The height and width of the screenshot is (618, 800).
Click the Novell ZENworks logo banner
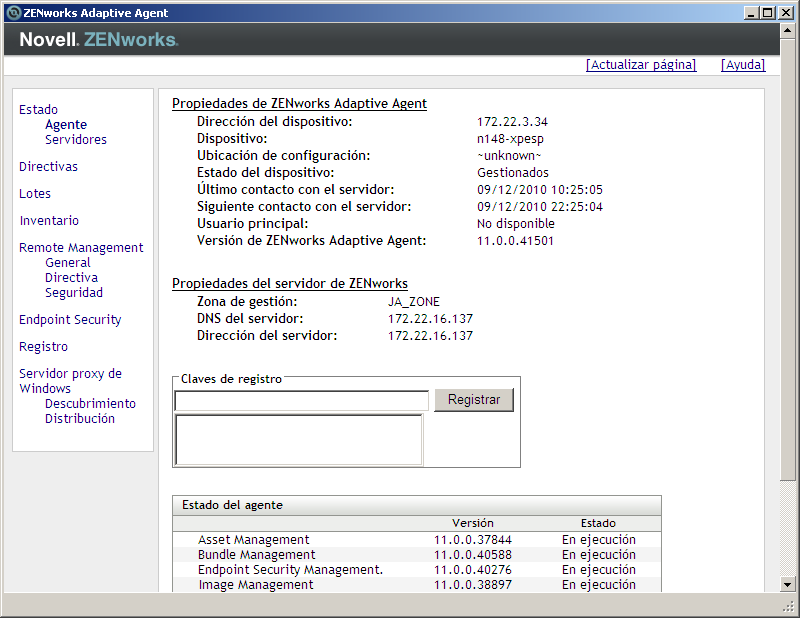coord(99,40)
